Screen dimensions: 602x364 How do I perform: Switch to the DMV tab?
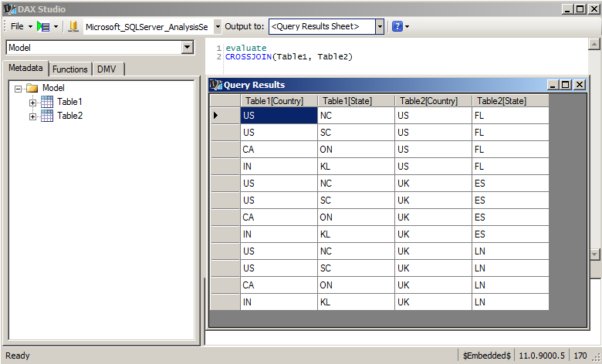point(107,69)
